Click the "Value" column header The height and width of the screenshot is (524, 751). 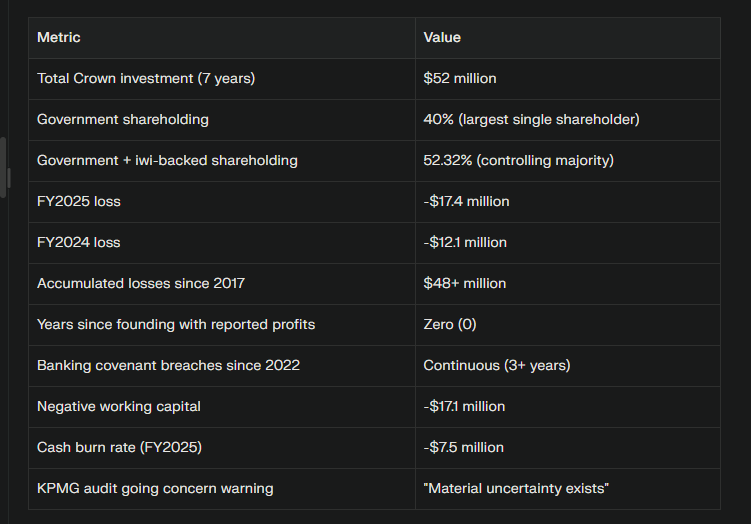click(x=442, y=37)
